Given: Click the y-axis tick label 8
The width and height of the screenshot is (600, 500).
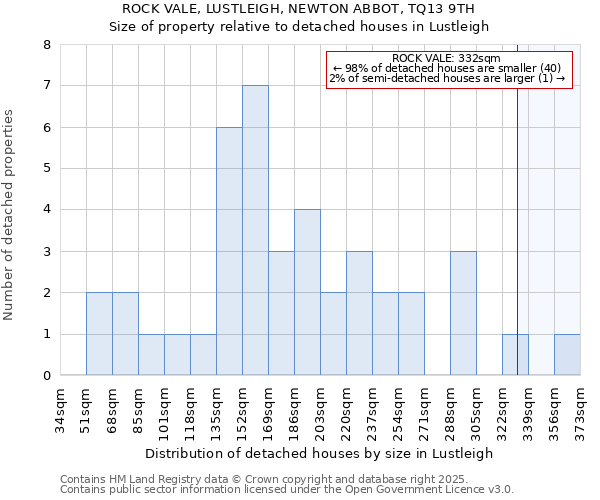Looking at the screenshot, I should pyautogui.click(x=46, y=45).
